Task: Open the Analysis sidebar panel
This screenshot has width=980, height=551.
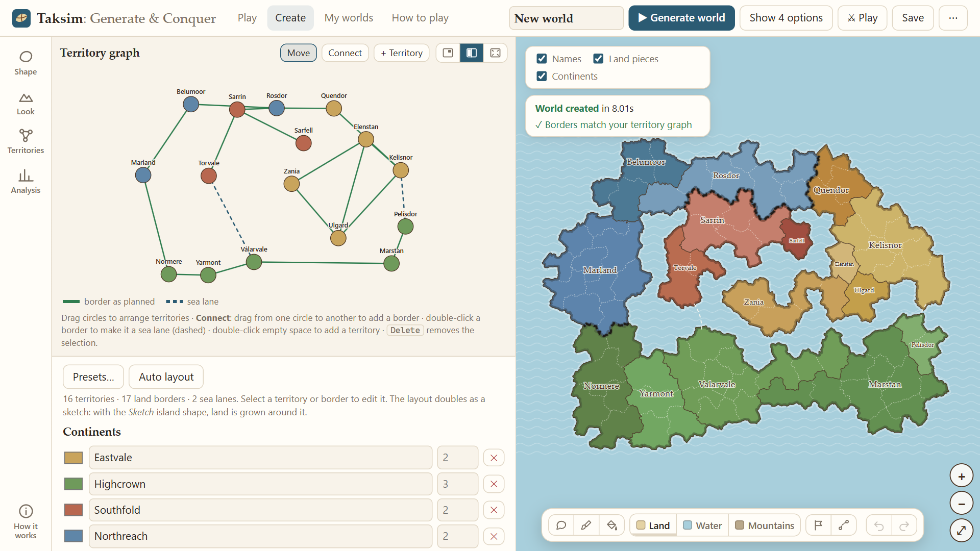Action: click(x=26, y=182)
